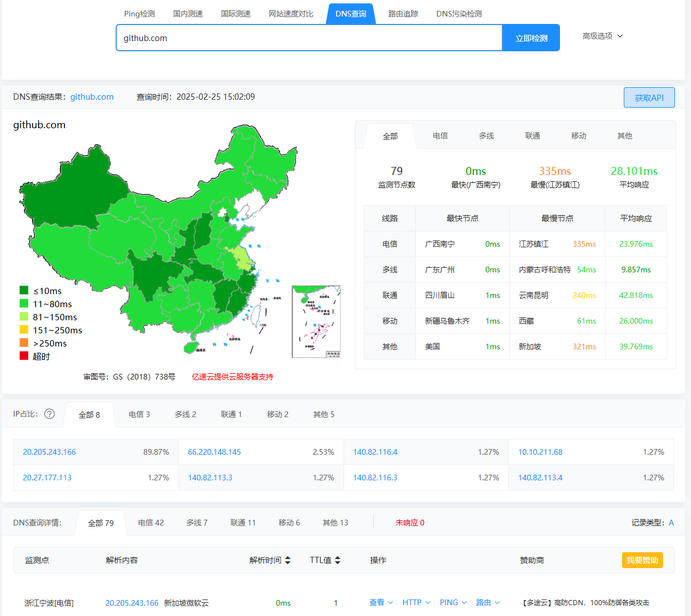Open HTTP dropdown for 浙江宁波 row
Image resolution: width=691 pixels, height=616 pixels.
tap(416, 602)
